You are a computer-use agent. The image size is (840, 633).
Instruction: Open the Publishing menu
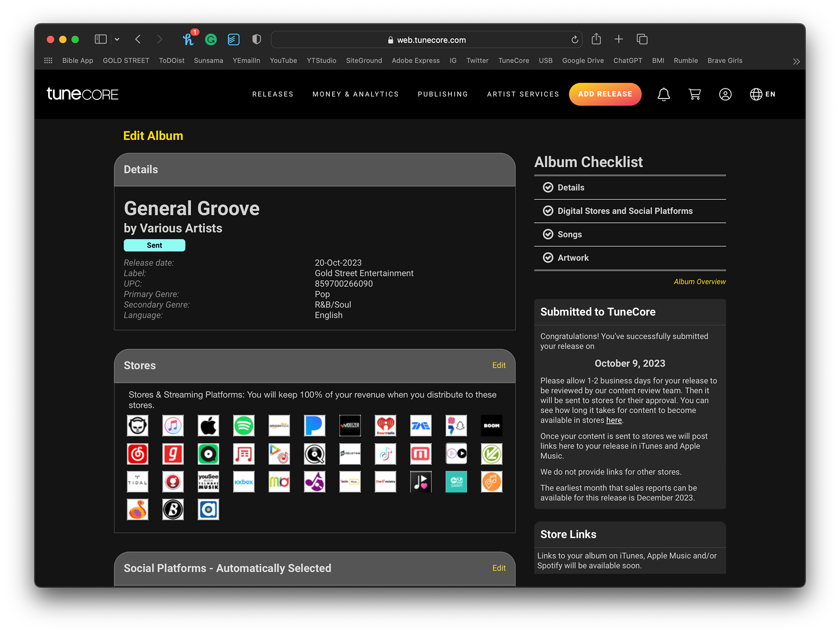click(443, 94)
